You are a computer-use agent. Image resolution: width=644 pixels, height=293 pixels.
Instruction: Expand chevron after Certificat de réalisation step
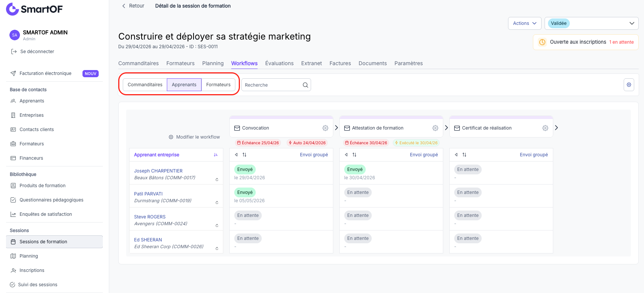556,128
